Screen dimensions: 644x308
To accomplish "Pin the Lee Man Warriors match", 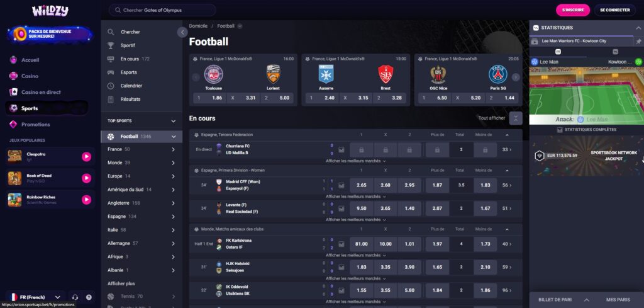I will [x=639, y=42].
